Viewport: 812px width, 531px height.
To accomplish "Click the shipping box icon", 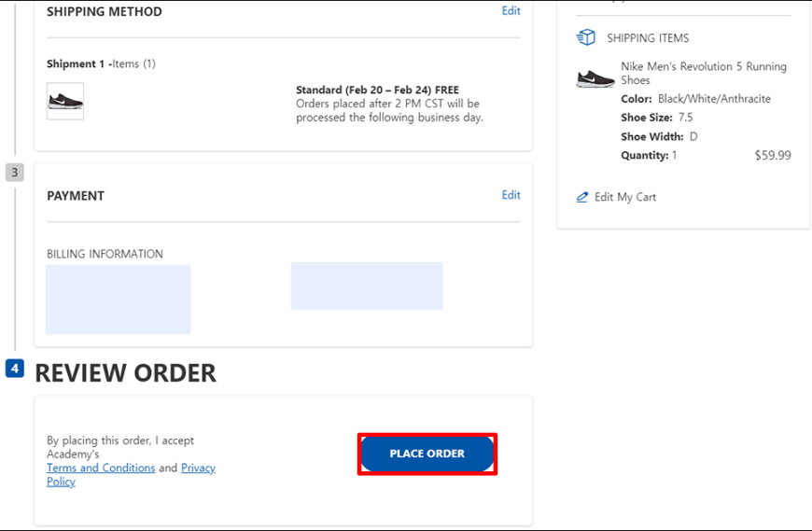I will (586, 37).
